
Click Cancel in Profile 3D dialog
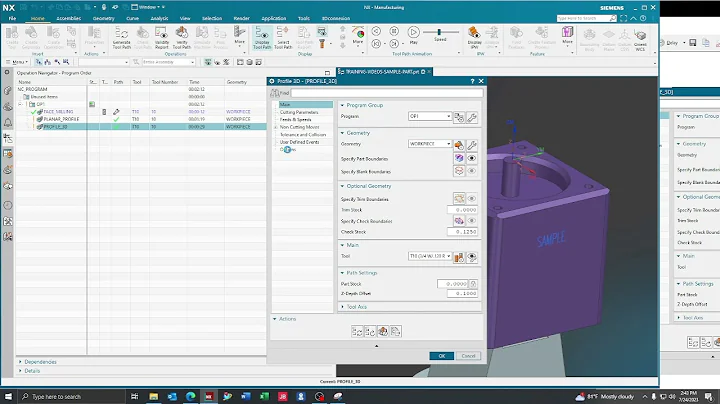[468, 356]
